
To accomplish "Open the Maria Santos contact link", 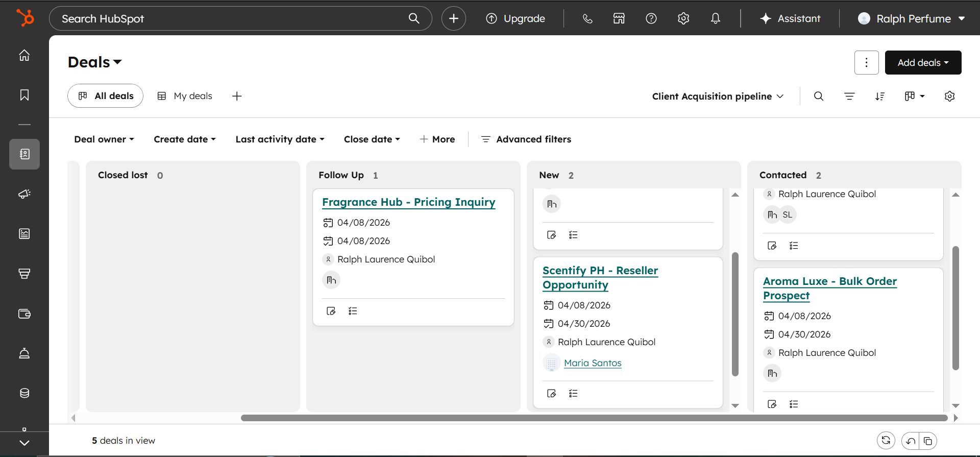I will pyautogui.click(x=593, y=363).
